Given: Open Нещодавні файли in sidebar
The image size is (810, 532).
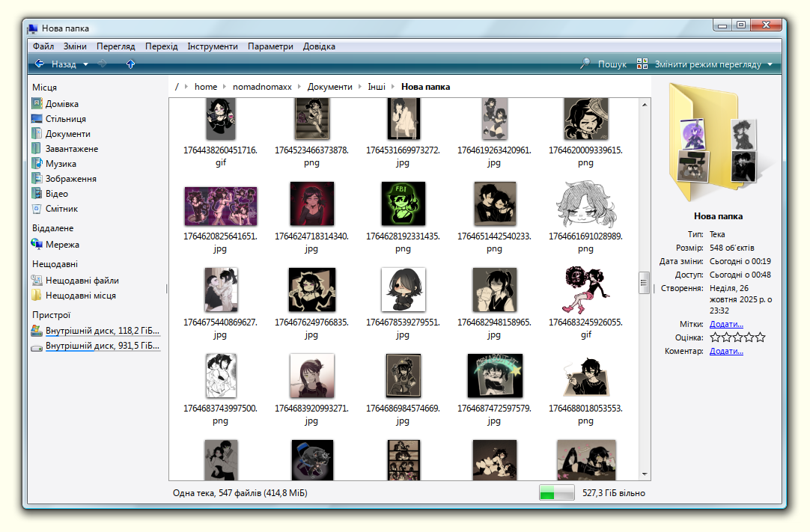Looking at the screenshot, I should (x=76, y=281).
